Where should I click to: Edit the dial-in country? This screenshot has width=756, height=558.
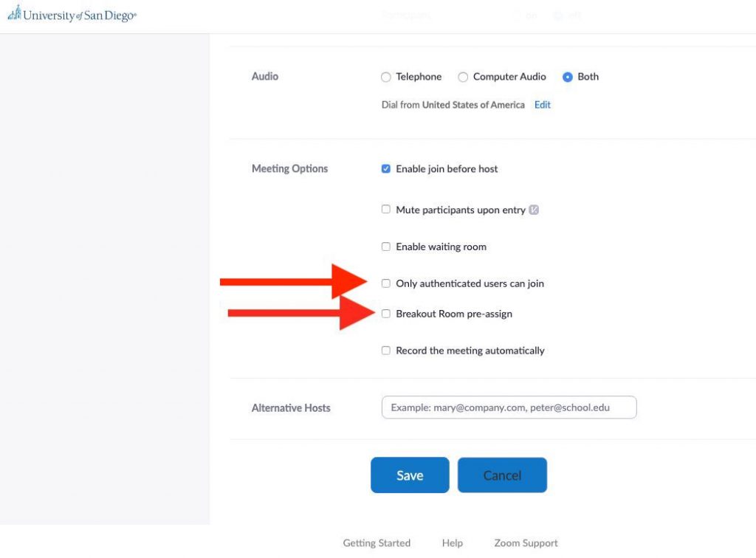click(x=542, y=105)
